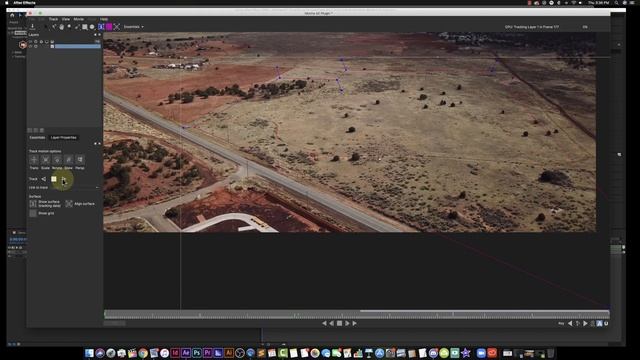Open Google Chrome from the Dock
Screen dimensions: 640x360
(143, 353)
